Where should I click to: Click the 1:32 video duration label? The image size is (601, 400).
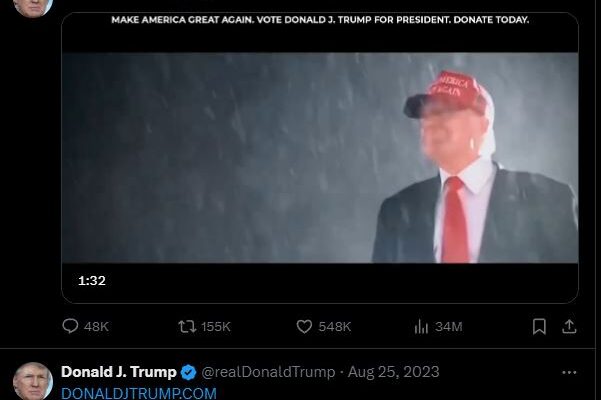click(x=92, y=281)
